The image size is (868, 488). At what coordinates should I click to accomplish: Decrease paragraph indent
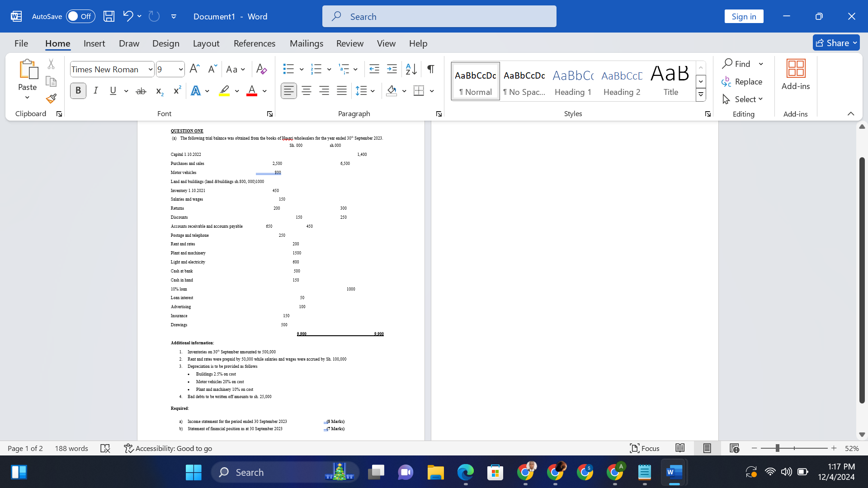pyautogui.click(x=374, y=69)
